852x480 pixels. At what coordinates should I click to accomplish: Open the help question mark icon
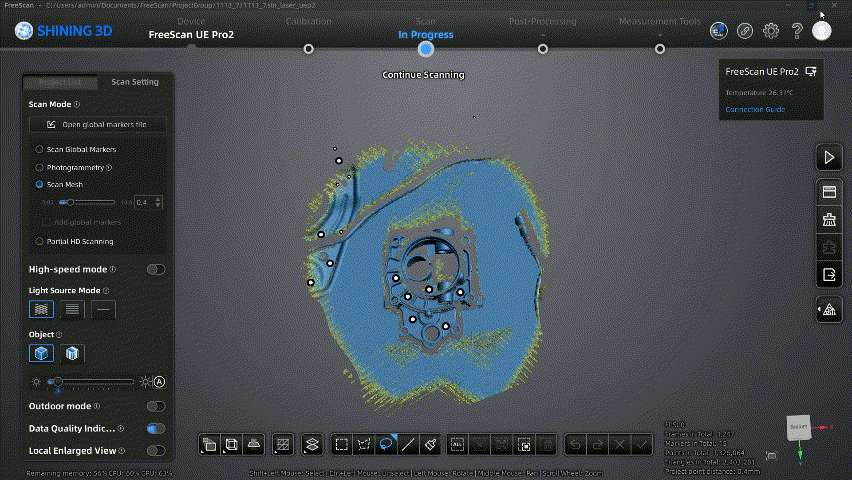point(797,31)
